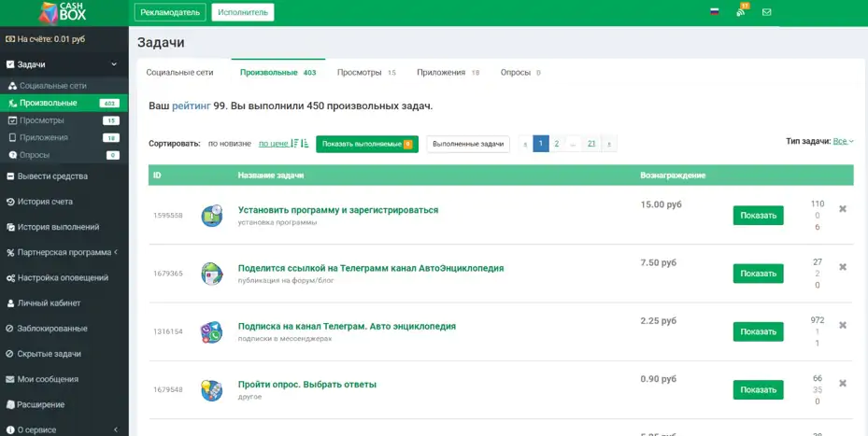This screenshot has height=436, width=868.
Task: Switch to Приложения tab
Action: (448, 73)
